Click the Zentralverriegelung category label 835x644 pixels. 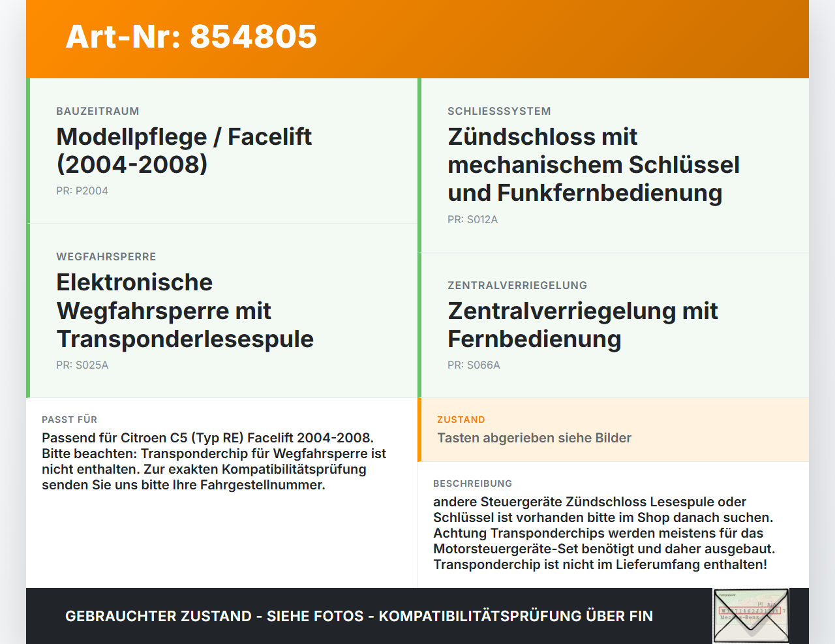point(517,286)
